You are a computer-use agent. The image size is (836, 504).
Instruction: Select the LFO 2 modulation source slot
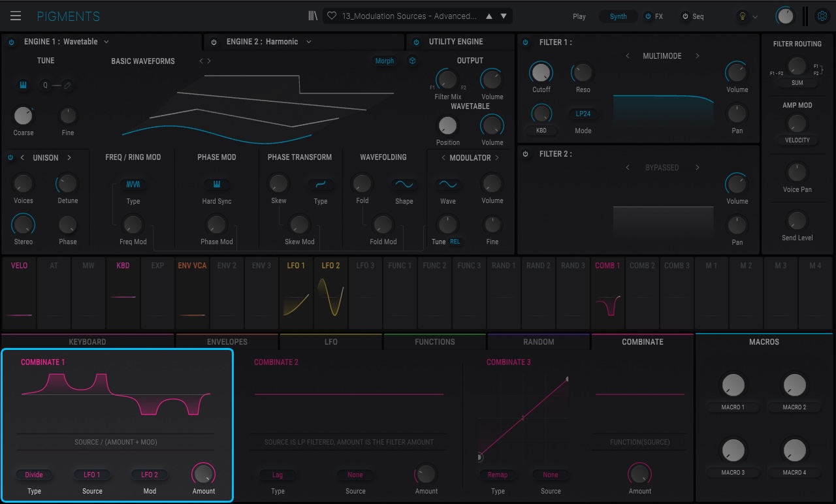(x=330, y=292)
